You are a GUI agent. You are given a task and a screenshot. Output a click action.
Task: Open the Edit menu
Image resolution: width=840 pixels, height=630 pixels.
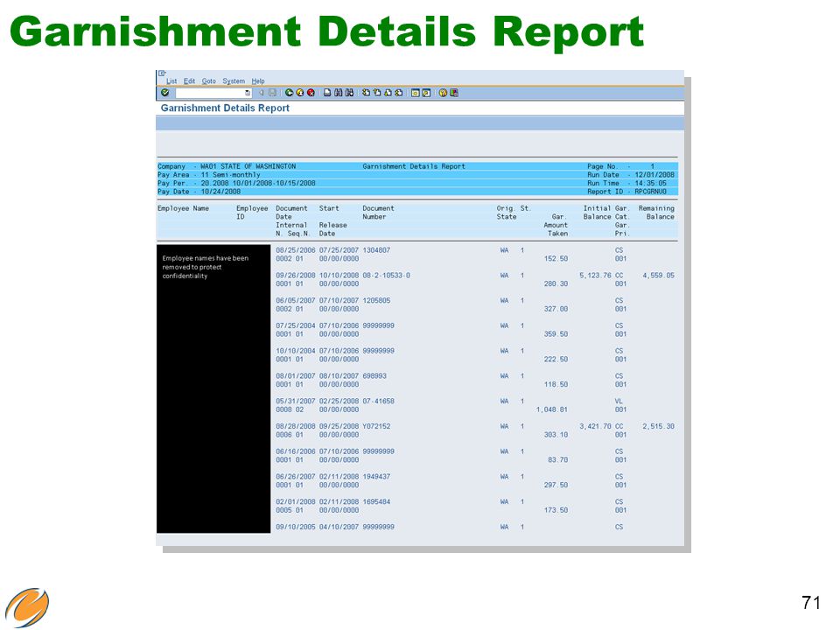(x=189, y=80)
